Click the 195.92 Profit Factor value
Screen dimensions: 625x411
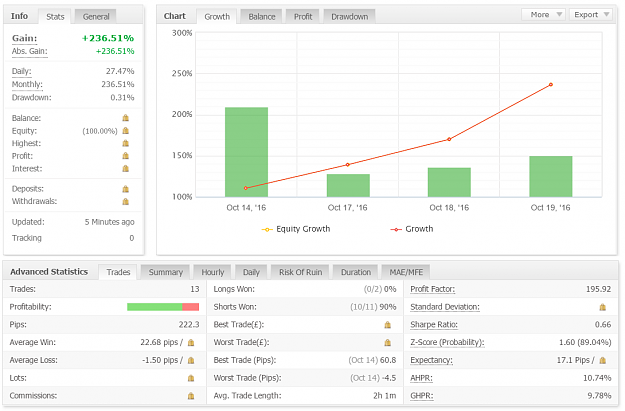click(x=598, y=289)
